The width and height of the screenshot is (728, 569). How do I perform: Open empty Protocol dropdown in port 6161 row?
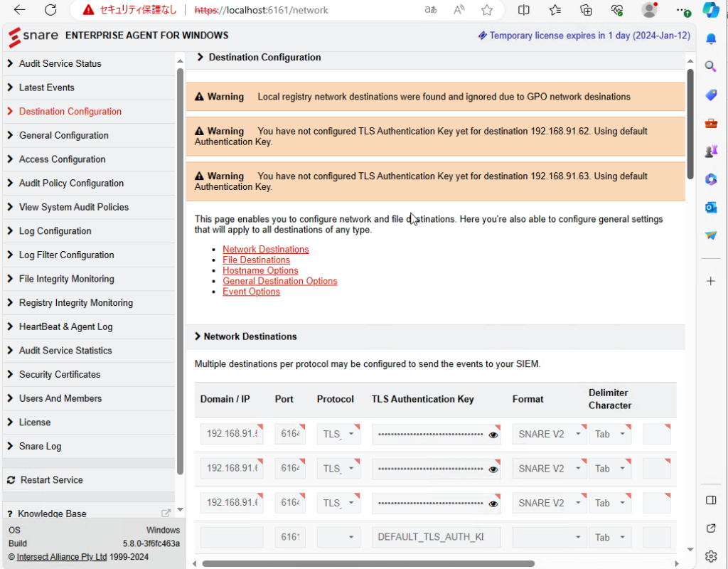coord(338,538)
